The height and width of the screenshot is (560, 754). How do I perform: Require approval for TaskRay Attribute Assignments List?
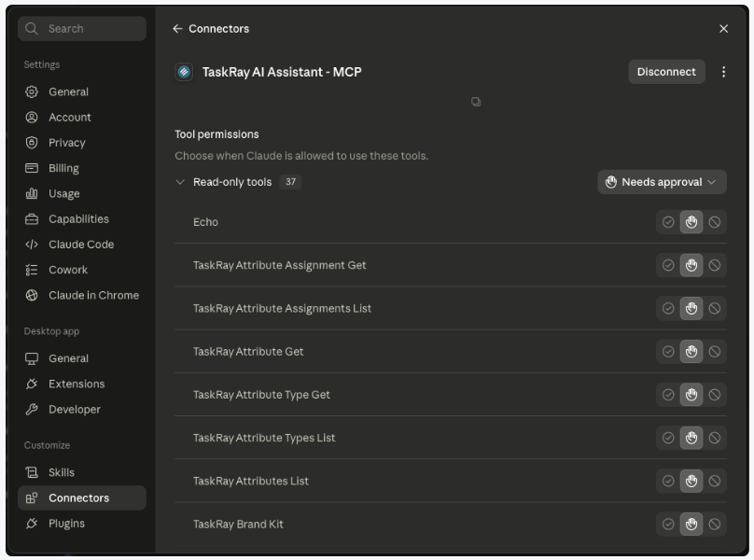(x=691, y=308)
